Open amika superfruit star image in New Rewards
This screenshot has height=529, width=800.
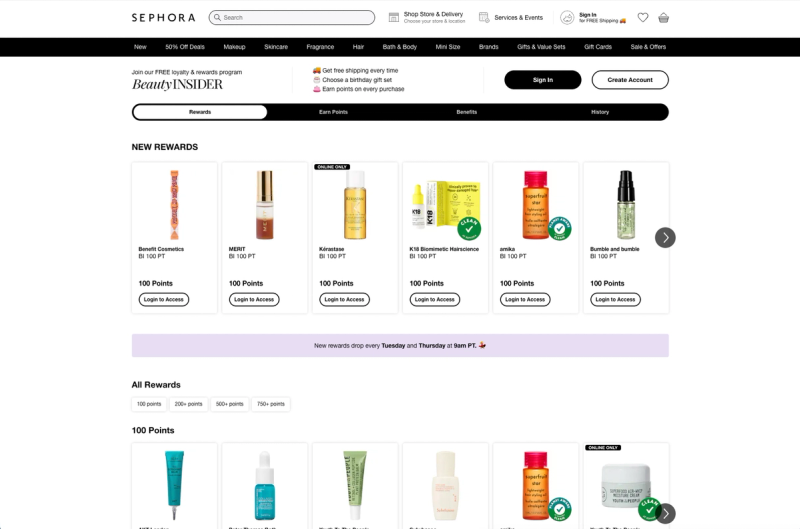[x=535, y=205]
